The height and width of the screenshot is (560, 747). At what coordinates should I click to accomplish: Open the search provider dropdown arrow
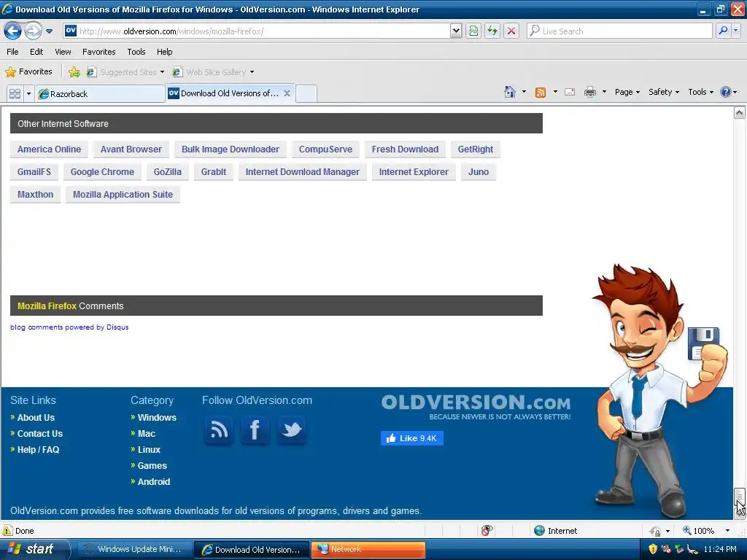736,31
